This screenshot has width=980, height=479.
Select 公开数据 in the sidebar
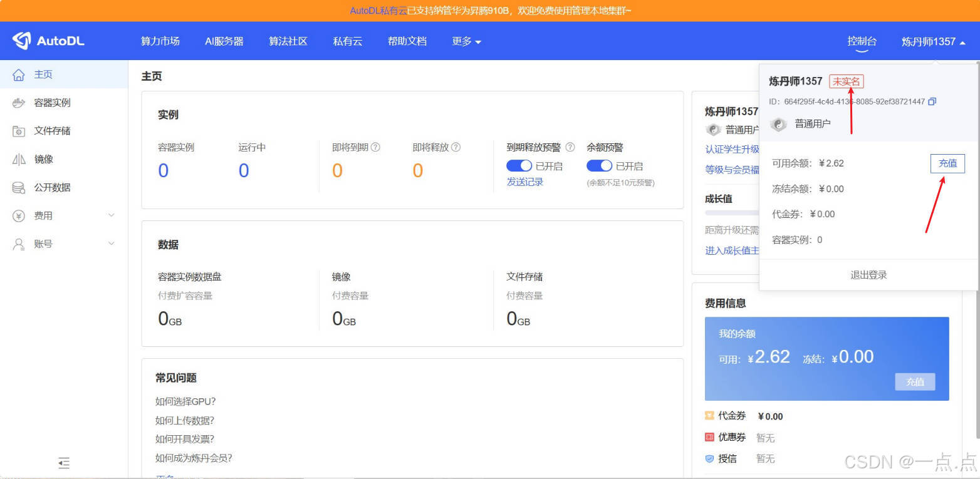coord(64,187)
